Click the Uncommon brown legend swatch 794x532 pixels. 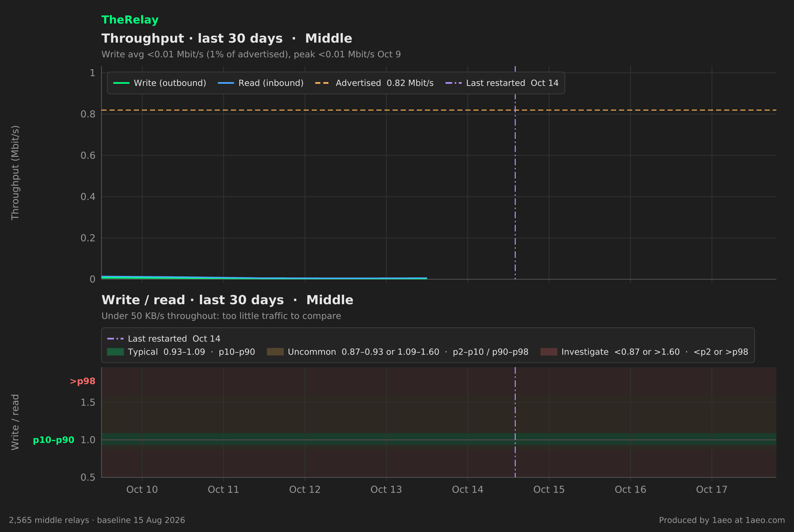[275, 352]
